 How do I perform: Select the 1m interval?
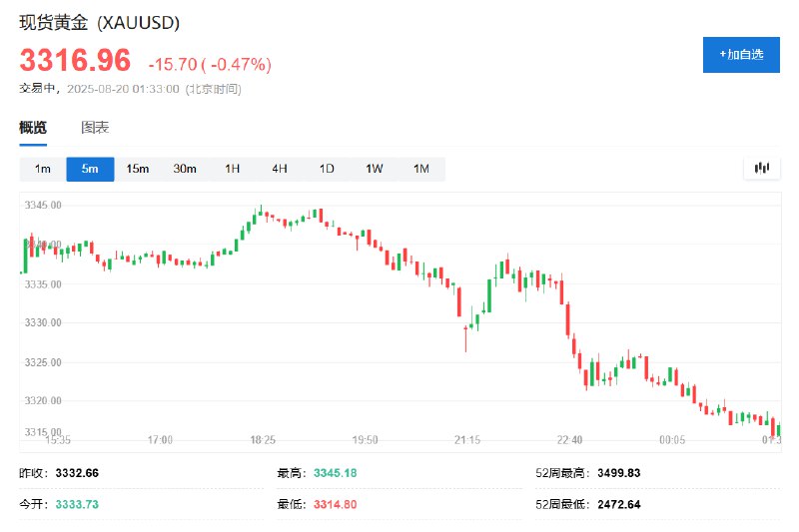coord(43,169)
